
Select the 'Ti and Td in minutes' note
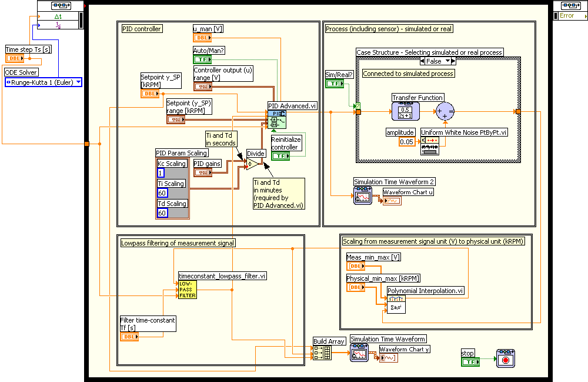click(x=279, y=194)
